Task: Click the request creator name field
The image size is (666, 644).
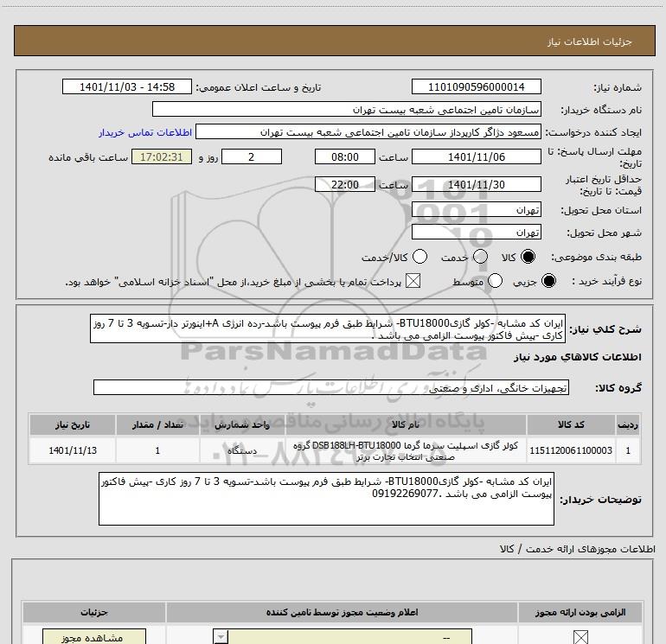Action: click(368, 132)
